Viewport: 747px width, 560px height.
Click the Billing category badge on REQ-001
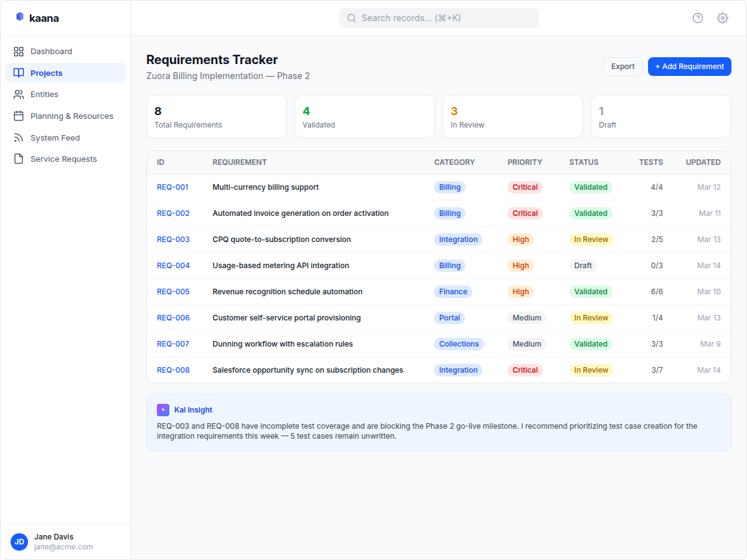click(x=449, y=187)
